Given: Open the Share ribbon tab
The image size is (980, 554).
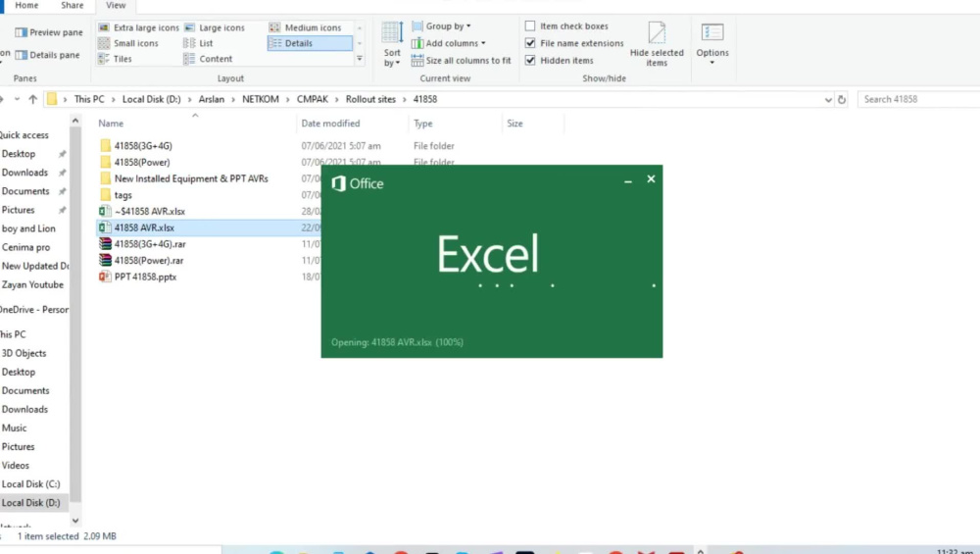Looking at the screenshot, I should click(x=72, y=5).
